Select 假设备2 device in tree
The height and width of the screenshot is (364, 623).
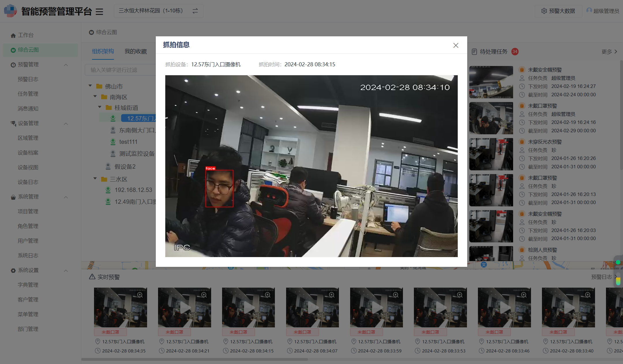[x=125, y=167]
